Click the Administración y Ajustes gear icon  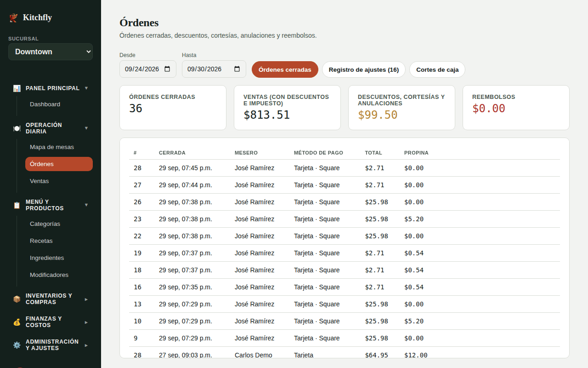pyautogui.click(x=17, y=345)
